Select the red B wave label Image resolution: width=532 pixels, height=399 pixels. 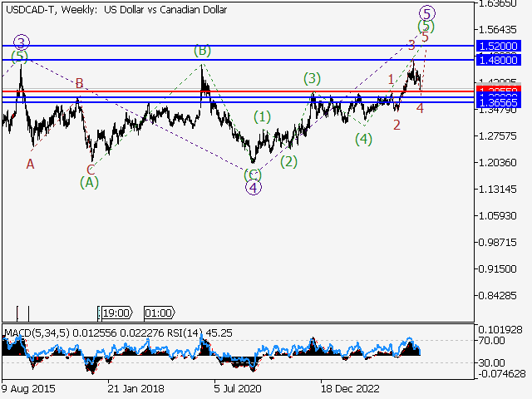click(80, 83)
